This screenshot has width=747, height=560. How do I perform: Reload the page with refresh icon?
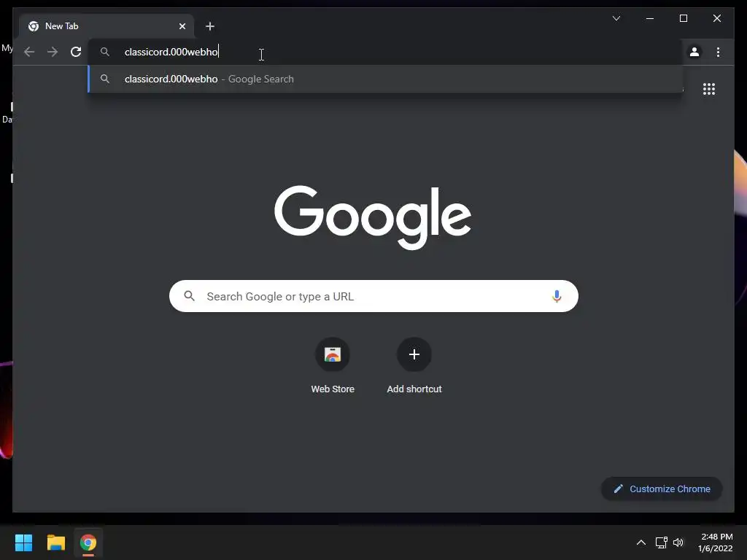pyautogui.click(x=76, y=52)
